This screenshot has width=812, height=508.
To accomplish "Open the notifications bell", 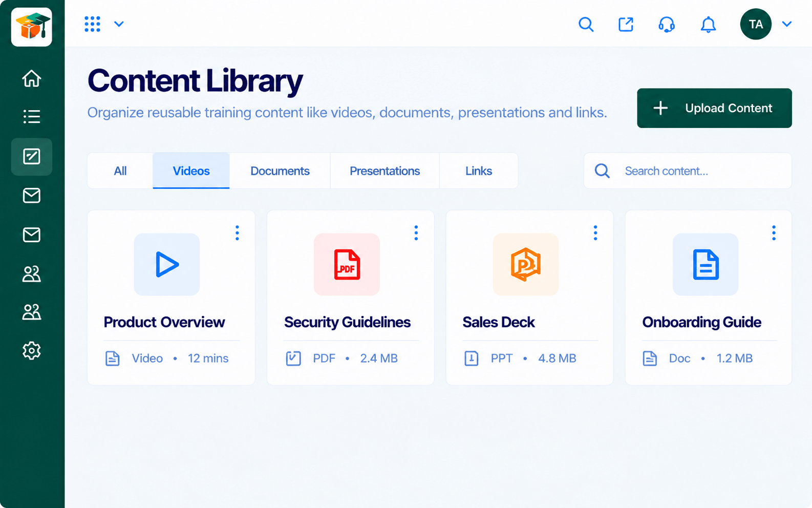I will 708,24.
